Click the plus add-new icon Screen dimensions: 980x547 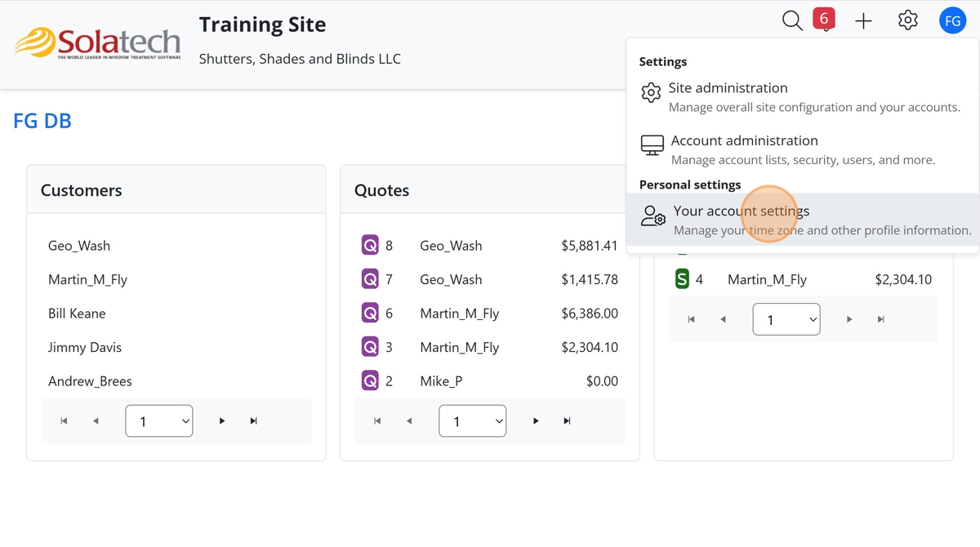pyautogui.click(x=863, y=21)
